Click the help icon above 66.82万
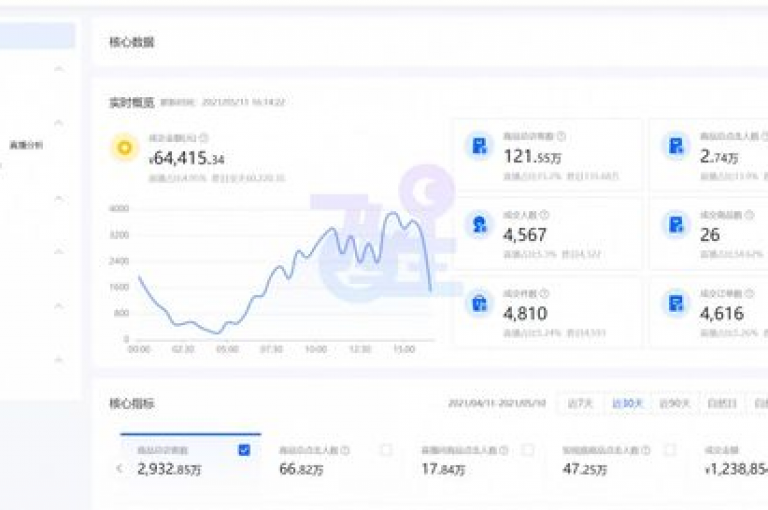 click(345, 450)
